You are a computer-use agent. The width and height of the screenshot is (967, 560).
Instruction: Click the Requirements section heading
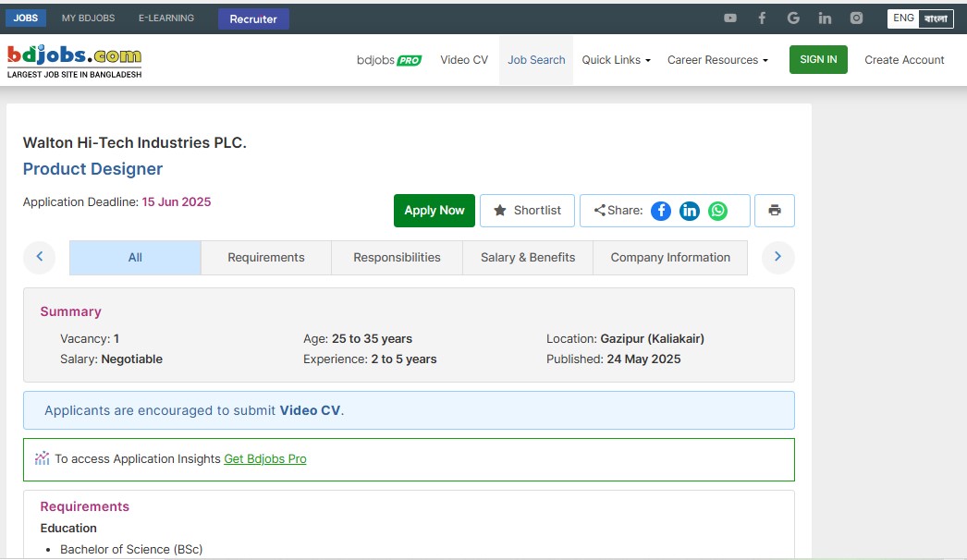[84, 506]
